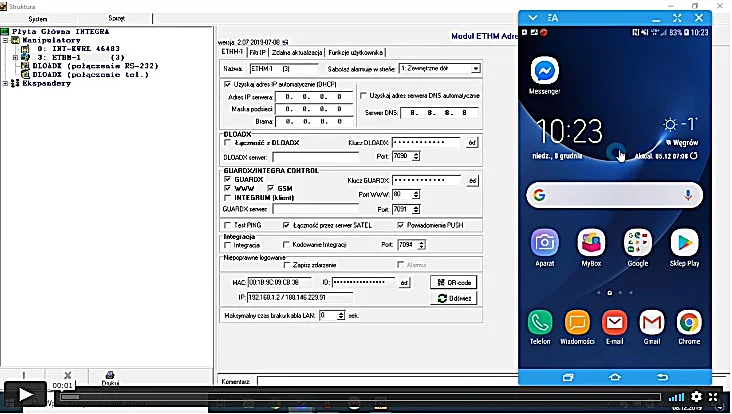Open the Chrome browser on the phone
Screen dimensions: 732x414
[x=689, y=322]
